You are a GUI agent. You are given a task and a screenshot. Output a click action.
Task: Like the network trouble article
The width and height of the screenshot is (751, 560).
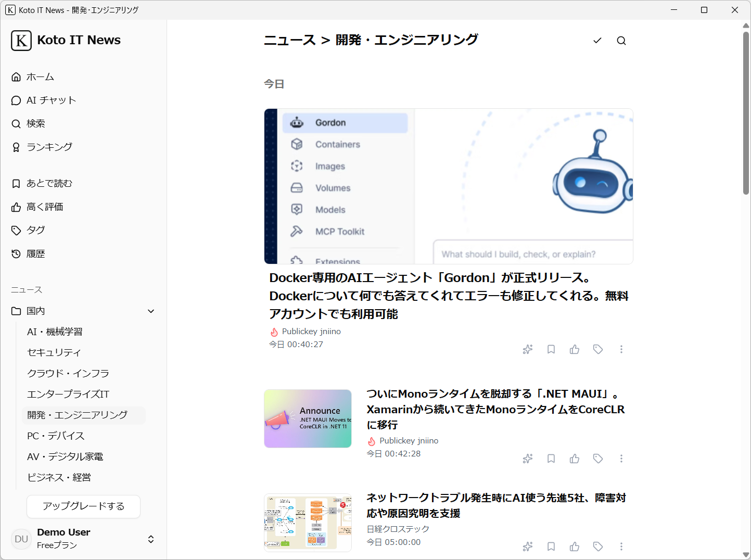pos(575,546)
